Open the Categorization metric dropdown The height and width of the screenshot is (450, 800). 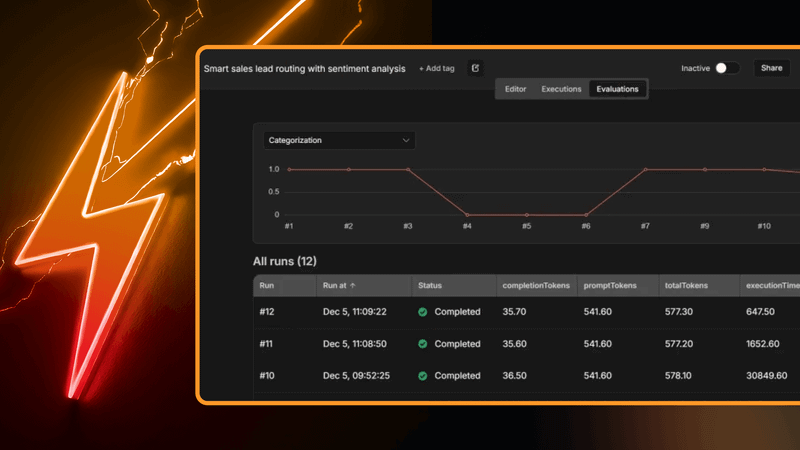(x=339, y=140)
